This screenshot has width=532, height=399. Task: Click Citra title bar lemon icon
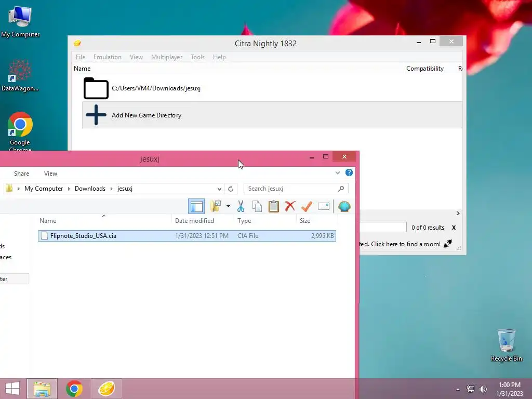click(77, 43)
